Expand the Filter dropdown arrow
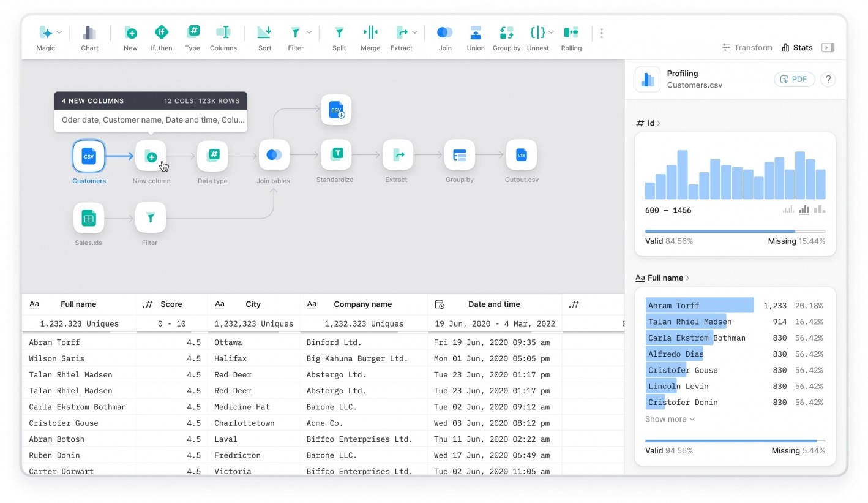 309,32
